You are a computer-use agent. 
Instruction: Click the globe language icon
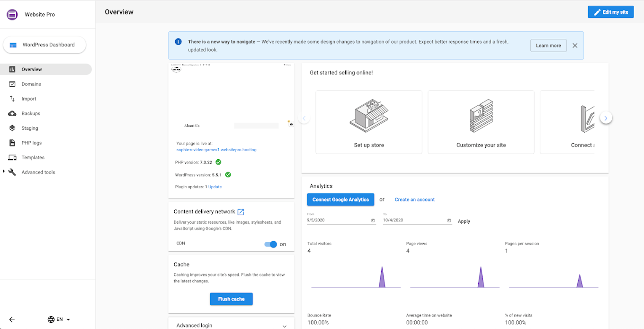click(x=51, y=320)
